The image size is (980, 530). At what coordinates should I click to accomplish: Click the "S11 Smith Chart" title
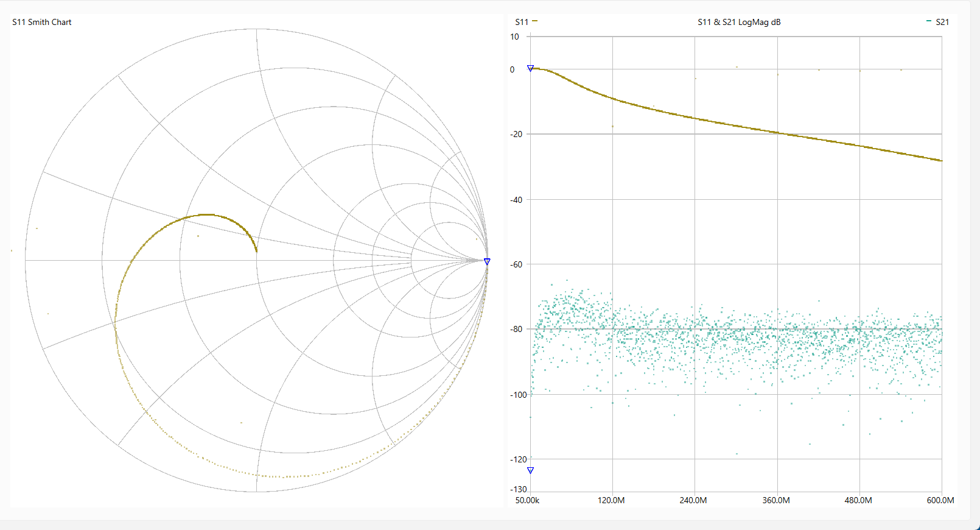point(42,22)
